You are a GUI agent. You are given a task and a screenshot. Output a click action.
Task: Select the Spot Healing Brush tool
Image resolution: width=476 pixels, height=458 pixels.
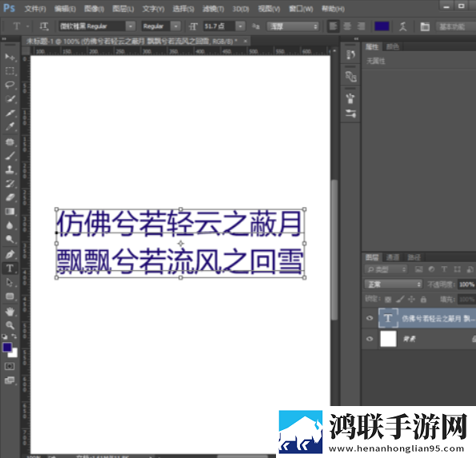tap(10, 142)
